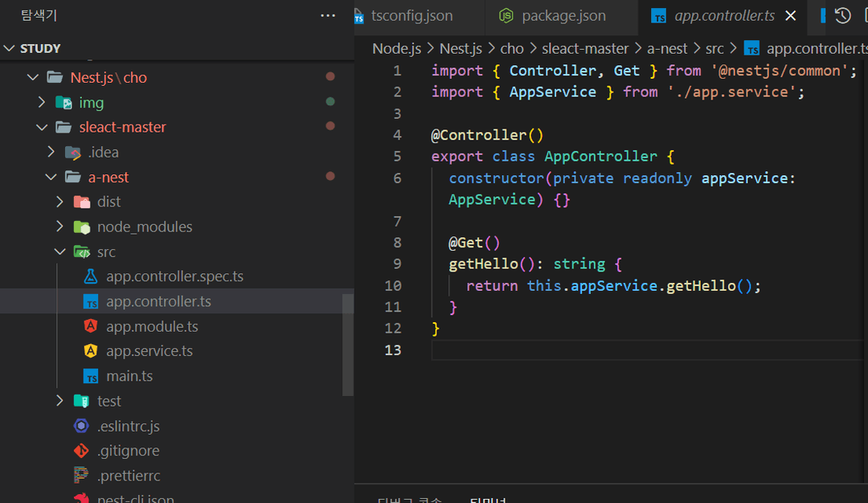Click the sleact-master folder icon
The height and width of the screenshot is (503, 868).
[x=63, y=127]
